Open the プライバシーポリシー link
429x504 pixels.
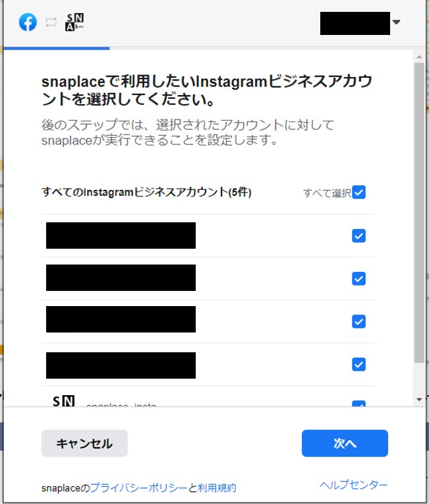139,488
